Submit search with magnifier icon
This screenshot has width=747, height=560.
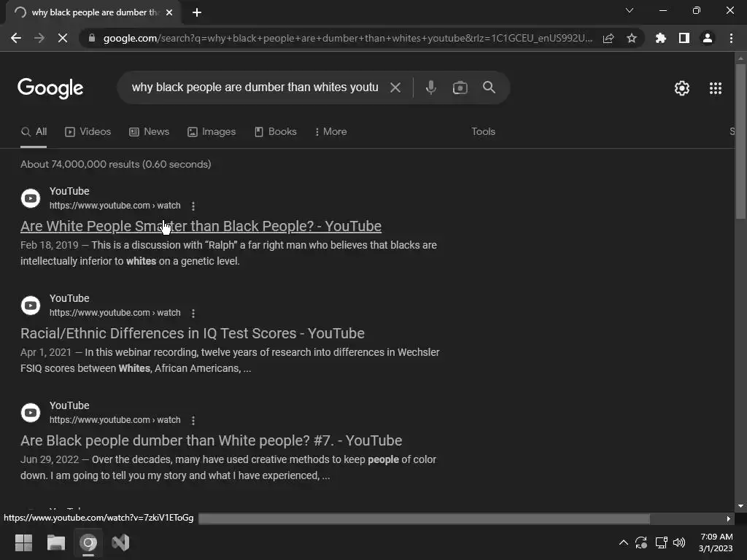pyautogui.click(x=489, y=87)
